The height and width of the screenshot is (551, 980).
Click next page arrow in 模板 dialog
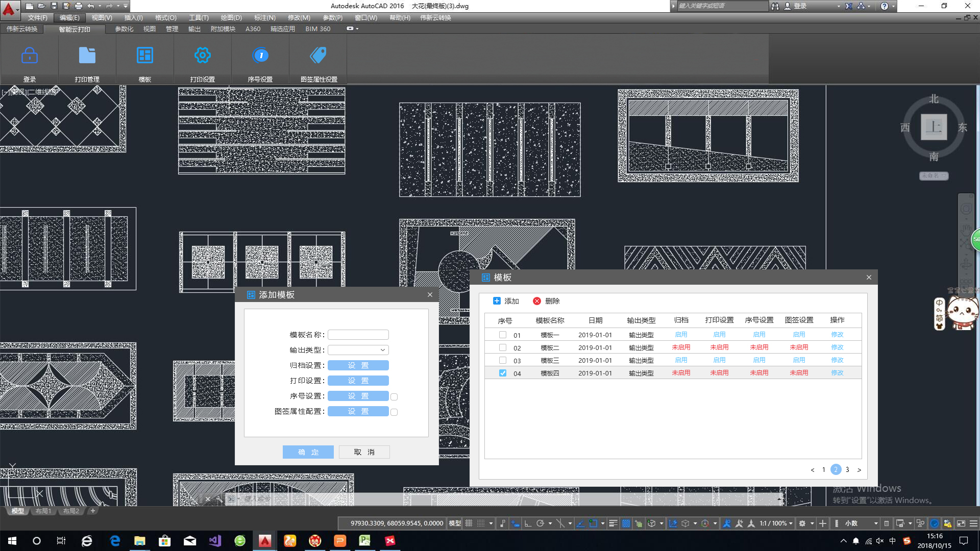point(859,470)
